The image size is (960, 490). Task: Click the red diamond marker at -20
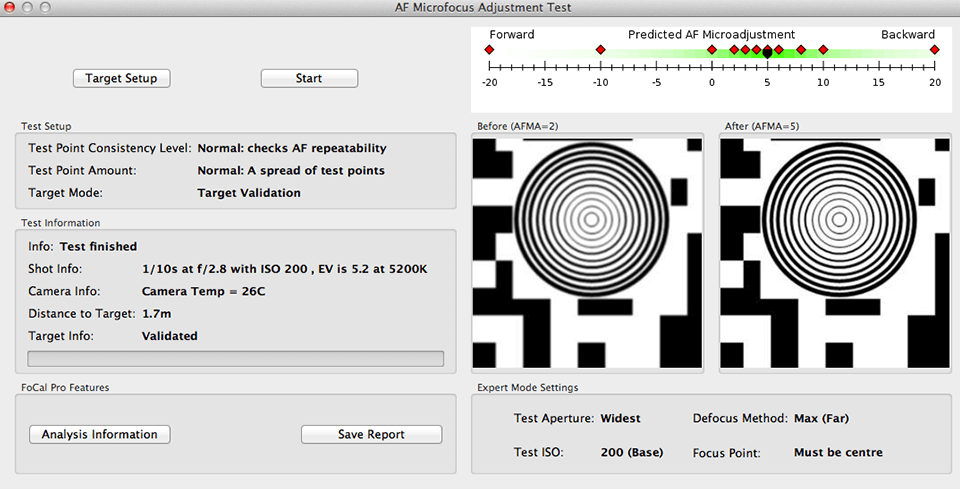click(x=490, y=50)
